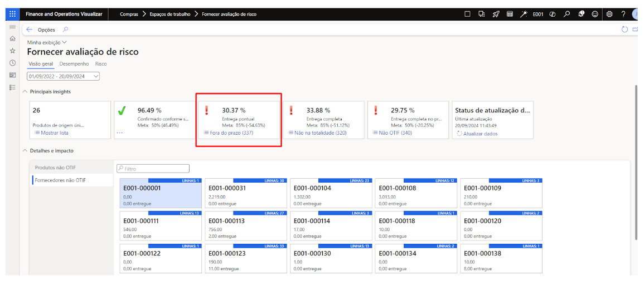Click the refresh icon on the page
The height and width of the screenshot is (285, 644).
pos(624,30)
